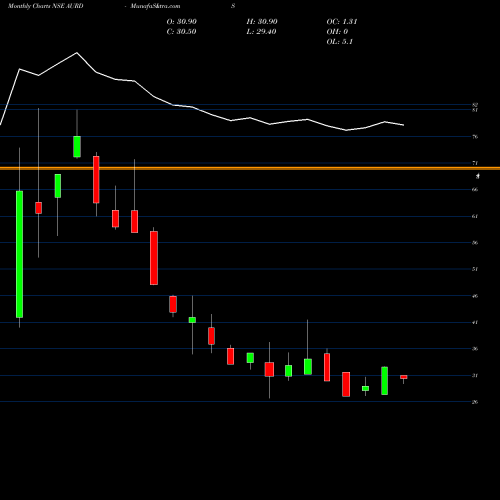
Task: Click the 82 price axis label
Action: coord(475,105)
